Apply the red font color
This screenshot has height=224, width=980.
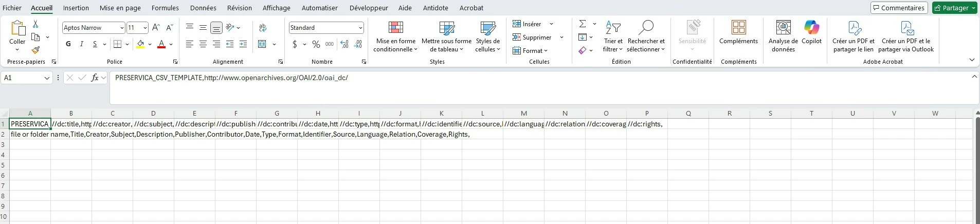pos(161,44)
